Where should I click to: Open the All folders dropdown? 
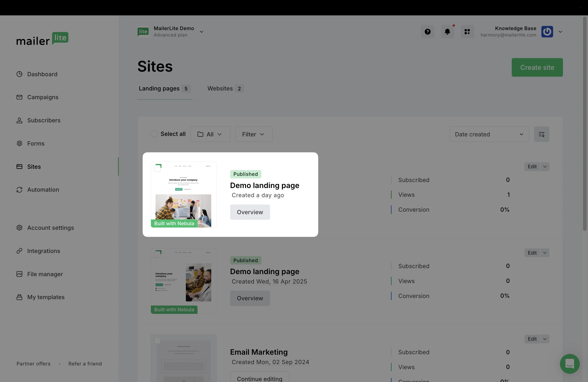[x=210, y=134]
